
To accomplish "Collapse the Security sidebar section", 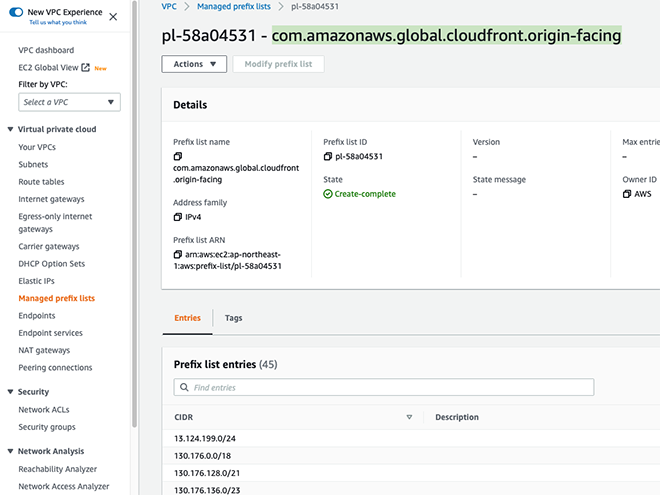I will 11,391.
